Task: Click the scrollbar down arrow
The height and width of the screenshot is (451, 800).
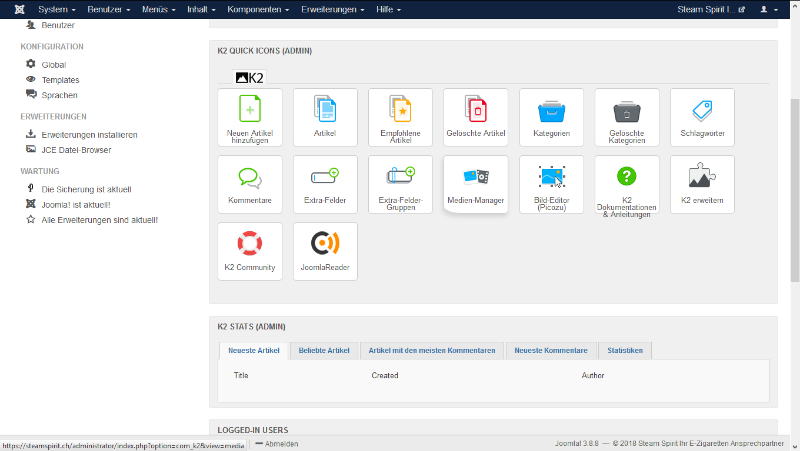Action: (795, 446)
